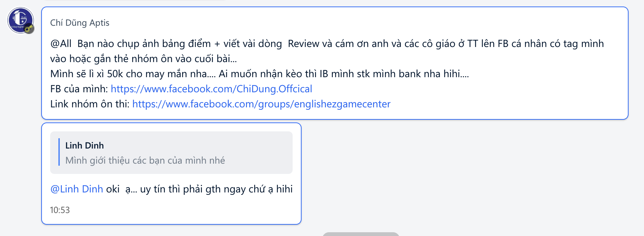
Task: Click the 10:53 timestamp
Action: (x=60, y=210)
